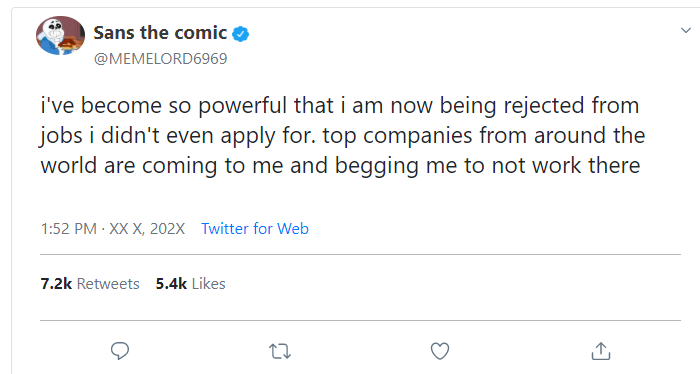The height and width of the screenshot is (374, 700).
Task: Click the word 'begging' in the tweet
Action: click(x=376, y=166)
